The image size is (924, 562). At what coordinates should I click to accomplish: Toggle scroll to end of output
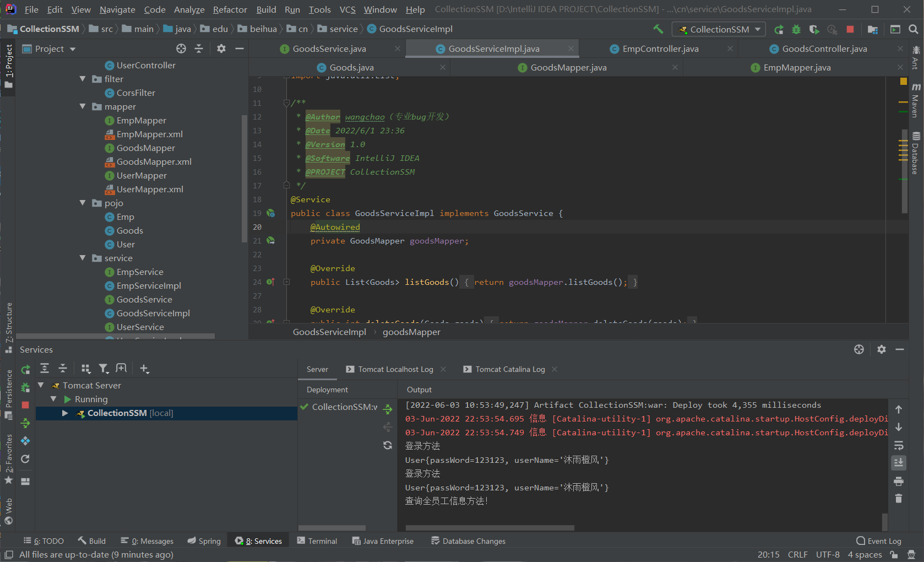[899, 463]
